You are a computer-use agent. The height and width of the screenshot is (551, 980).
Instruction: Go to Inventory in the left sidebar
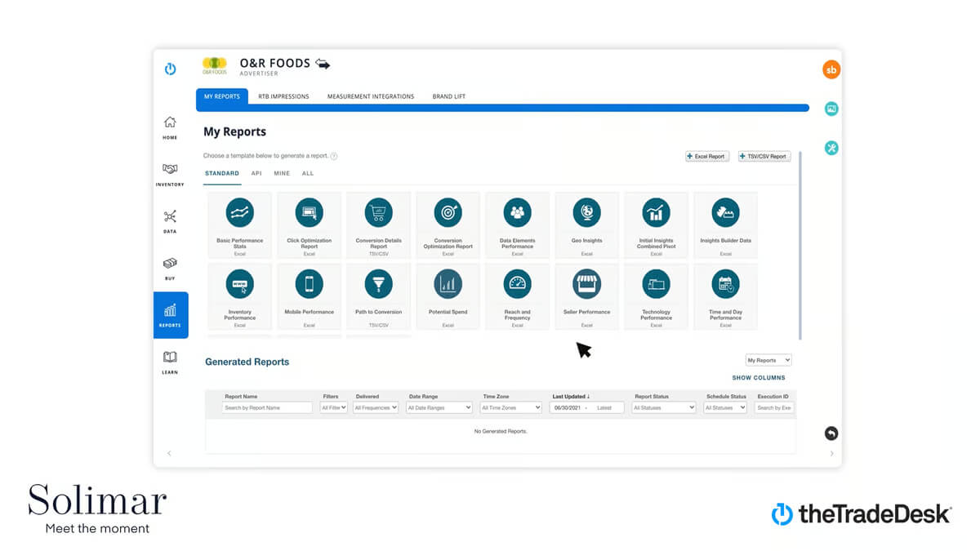tap(170, 173)
